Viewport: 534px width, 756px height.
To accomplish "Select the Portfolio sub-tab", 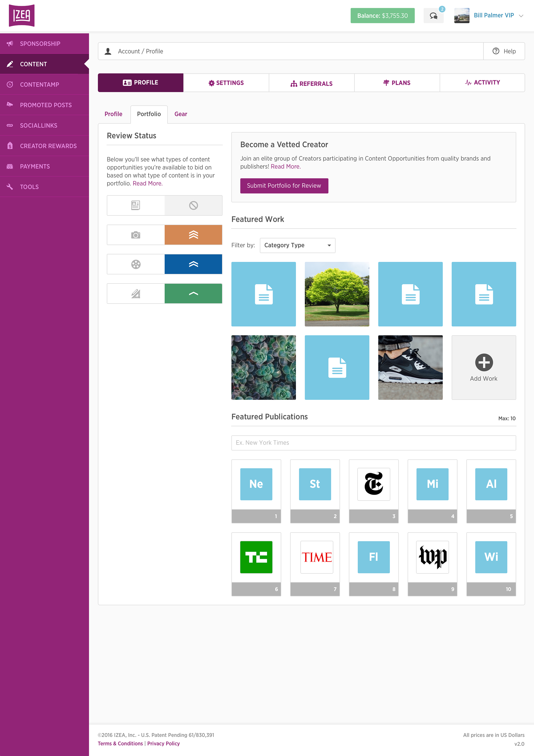I will (149, 114).
